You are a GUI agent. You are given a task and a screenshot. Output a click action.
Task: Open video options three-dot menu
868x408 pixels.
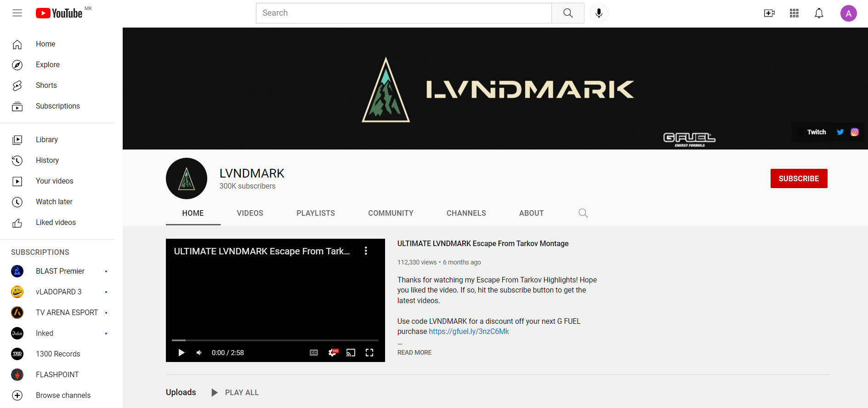pyautogui.click(x=366, y=251)
